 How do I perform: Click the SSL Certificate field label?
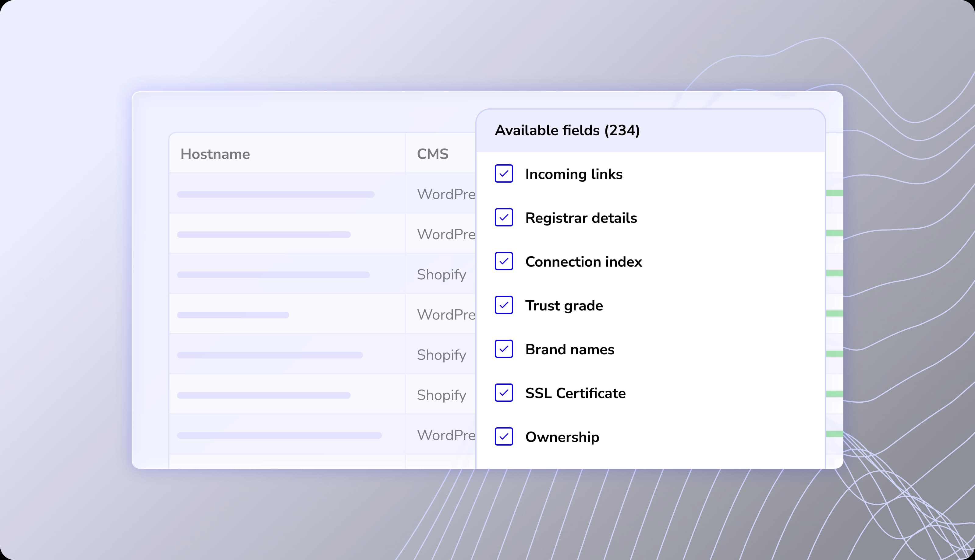tap(575, 394)
